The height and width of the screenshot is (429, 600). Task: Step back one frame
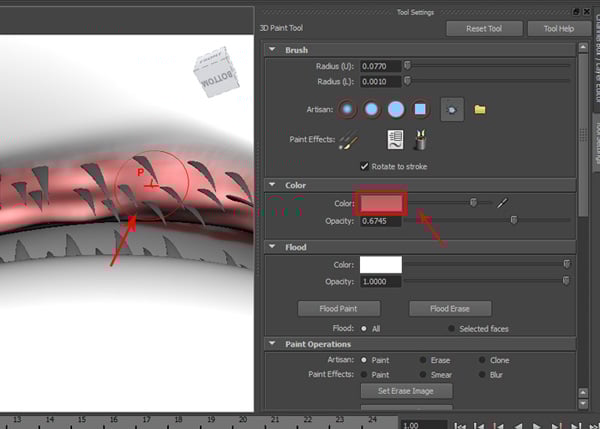pos(479,426)
